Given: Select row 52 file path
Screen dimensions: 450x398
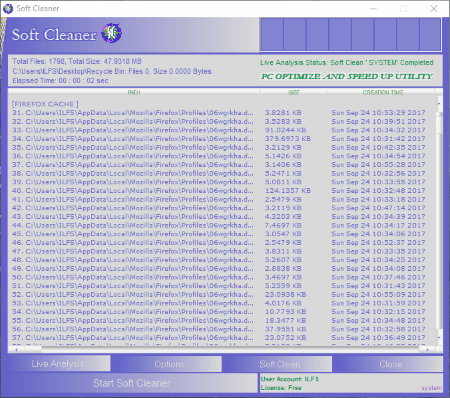Looking at the screenshot, I should click(133, 294).
